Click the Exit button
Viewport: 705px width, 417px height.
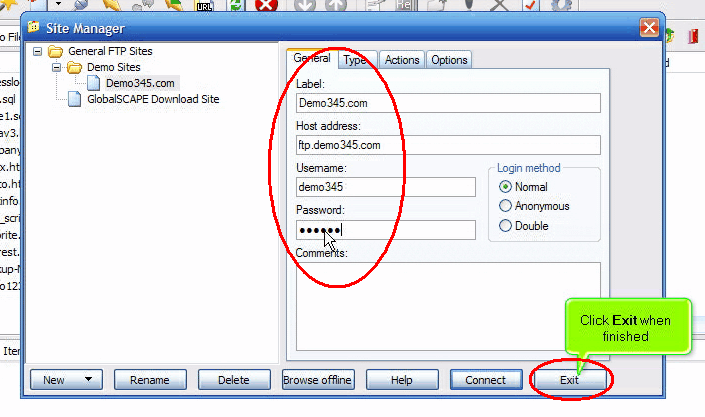tap(570, 380)
